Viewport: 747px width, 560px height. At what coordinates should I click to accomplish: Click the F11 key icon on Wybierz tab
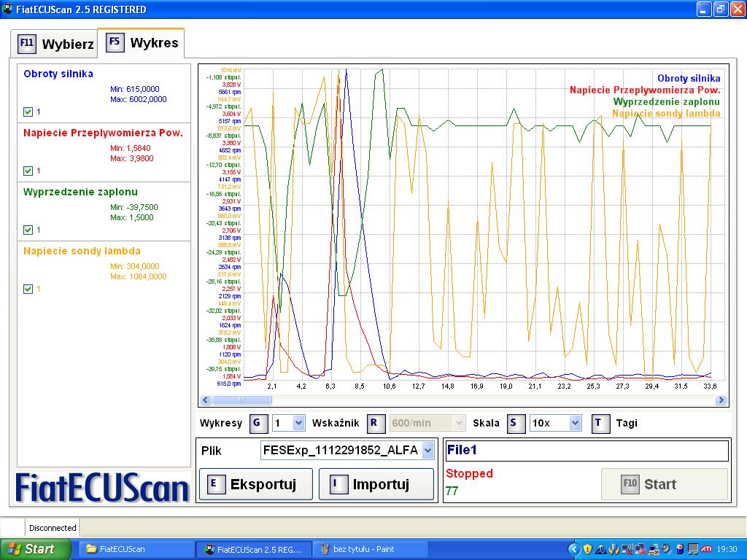point(27,44)
